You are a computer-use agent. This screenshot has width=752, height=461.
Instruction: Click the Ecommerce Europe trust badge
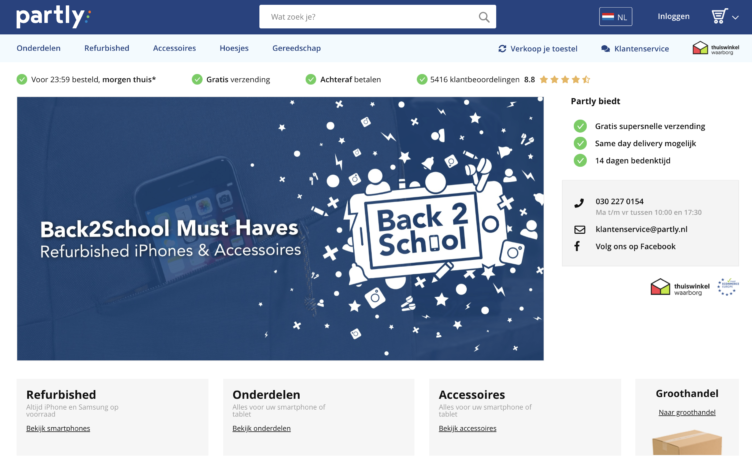[728, 286]
